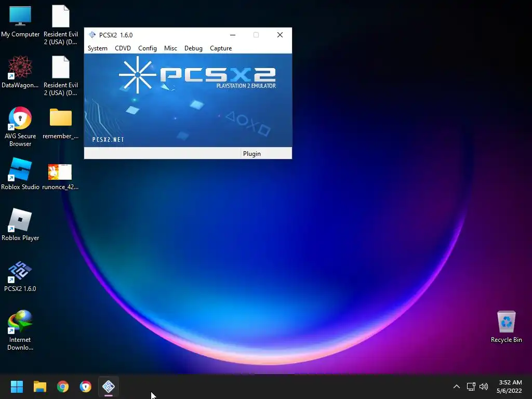This screenshot has height=399, width=532.
Task: Show hidden system tray icons
Action: (457, 387)
